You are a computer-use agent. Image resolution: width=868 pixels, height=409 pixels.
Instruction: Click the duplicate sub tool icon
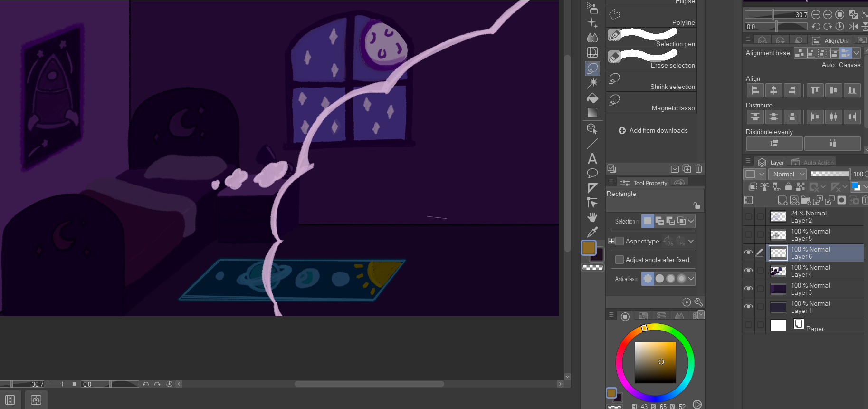click(x=687, y=169)
